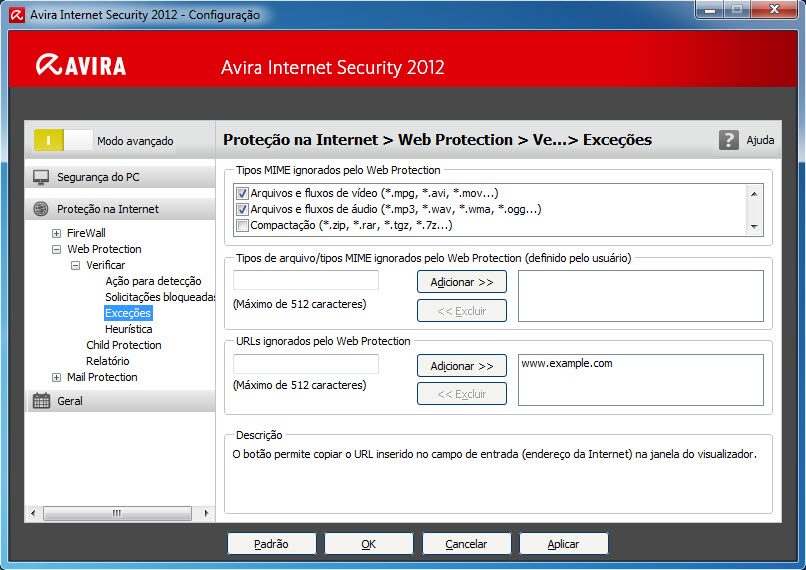The height and width of the screenshot is (570, 806).
Task: Close the Configuração window
Action: click(774, 9)
